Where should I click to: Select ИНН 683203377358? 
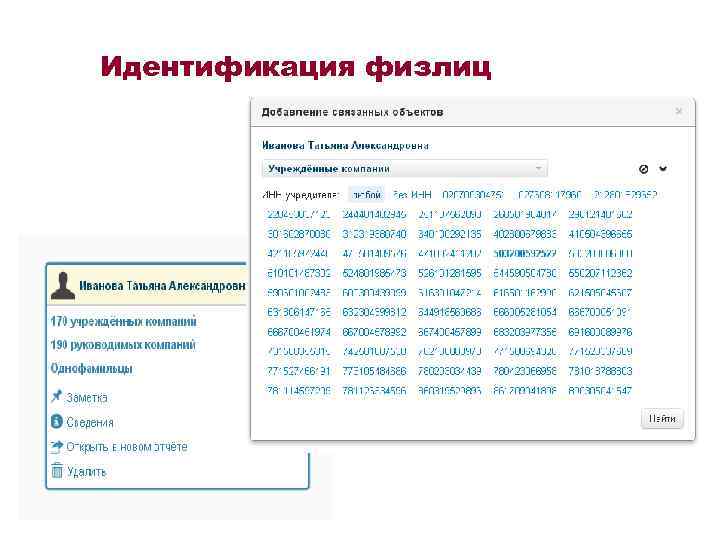coord(525,332)
